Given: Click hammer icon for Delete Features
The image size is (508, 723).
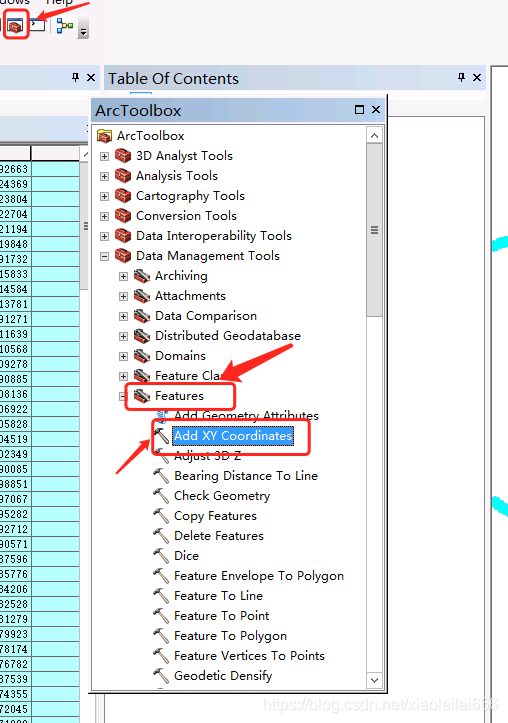Looking at the screenshot, I should tap(161, 536).
